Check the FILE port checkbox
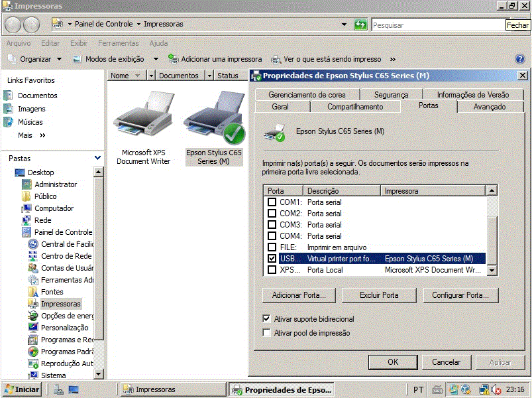 point(272,247)
